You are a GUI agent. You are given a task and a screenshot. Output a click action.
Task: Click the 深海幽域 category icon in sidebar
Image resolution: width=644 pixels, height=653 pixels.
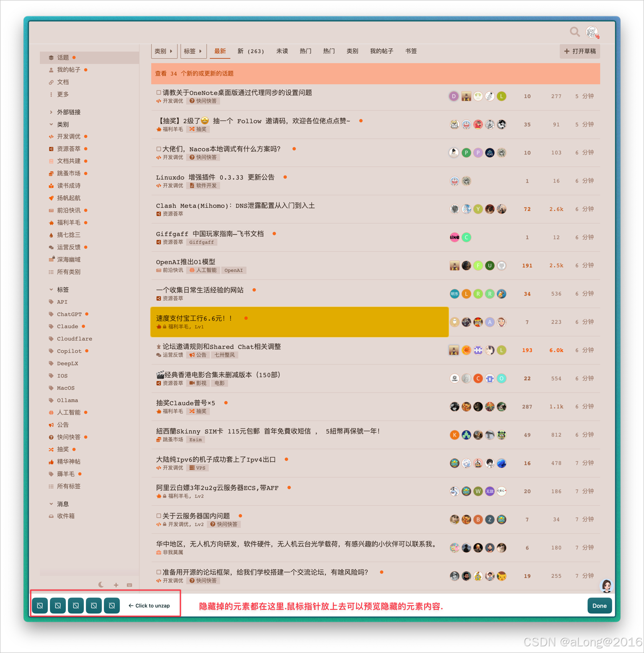click(x=51, y=260)
